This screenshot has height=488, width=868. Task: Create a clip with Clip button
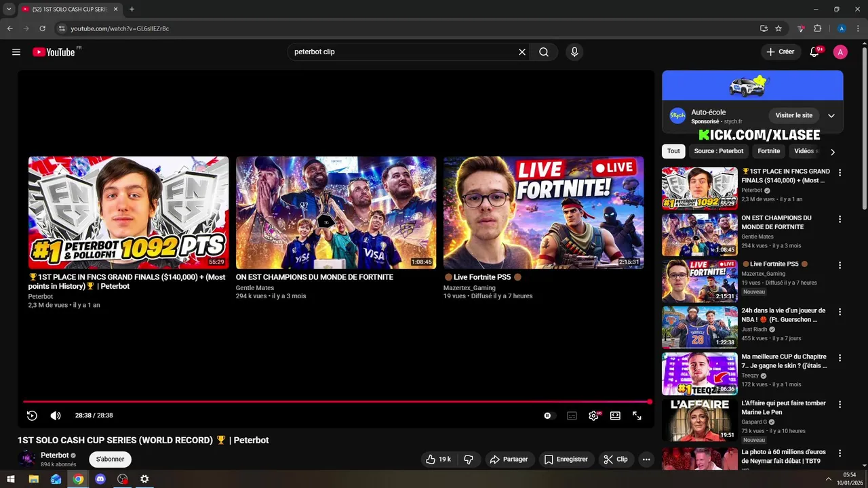tap(616, 460)
